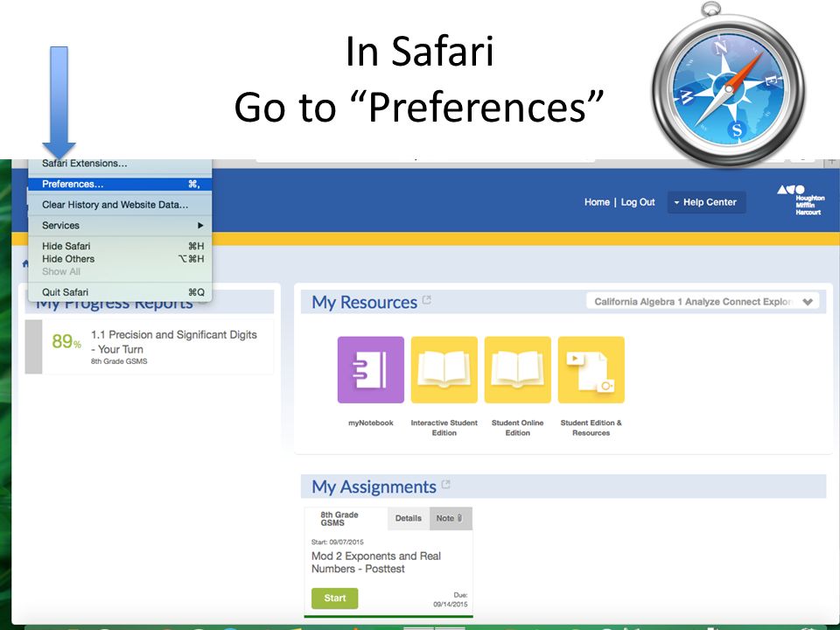Choose Hide Safari menu item
This screenshot has height=630, width=840.
pyautogui.click(x=120, y=246)
